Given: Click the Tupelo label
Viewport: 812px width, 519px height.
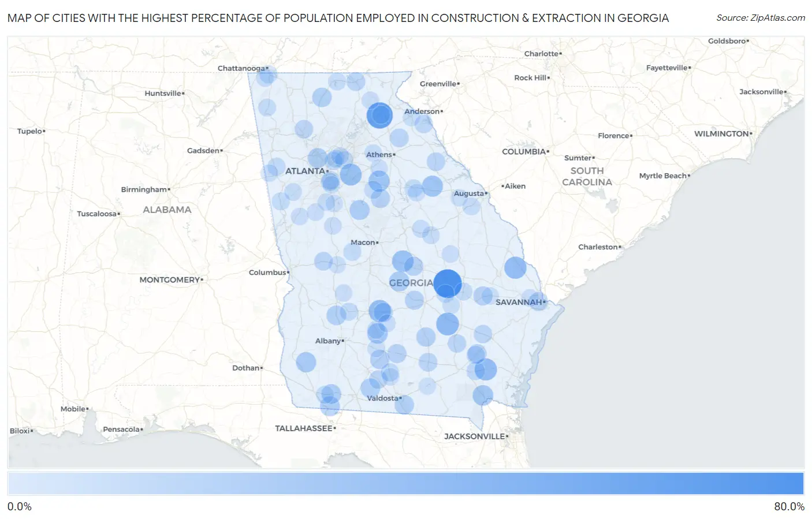Looking at the screenshot, I should (29, 131).
